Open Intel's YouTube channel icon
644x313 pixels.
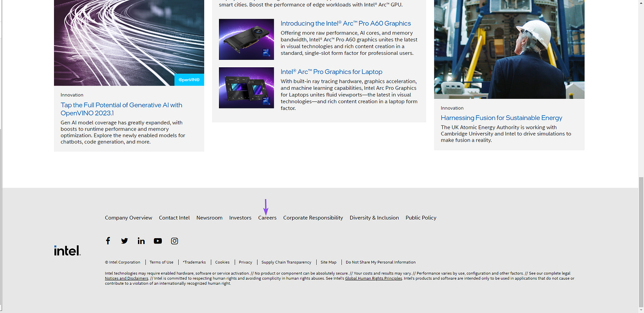pyautogui.click(x=158, y=241)
